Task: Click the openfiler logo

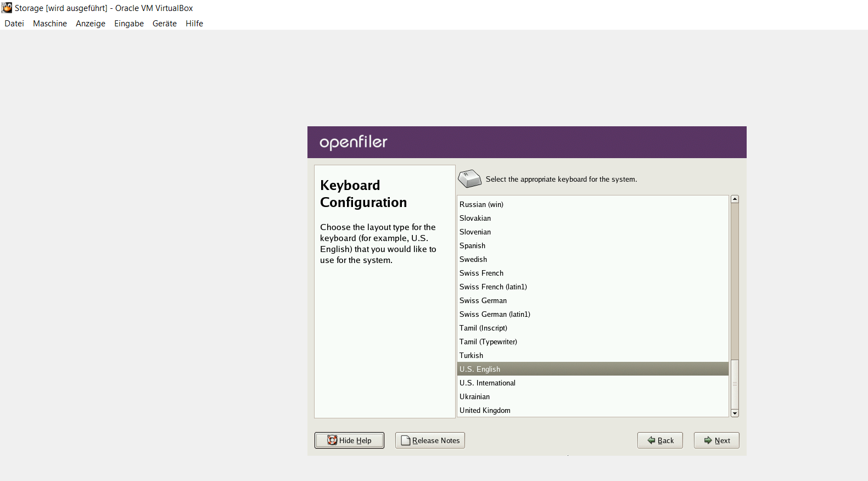Action: coord(354,142)
